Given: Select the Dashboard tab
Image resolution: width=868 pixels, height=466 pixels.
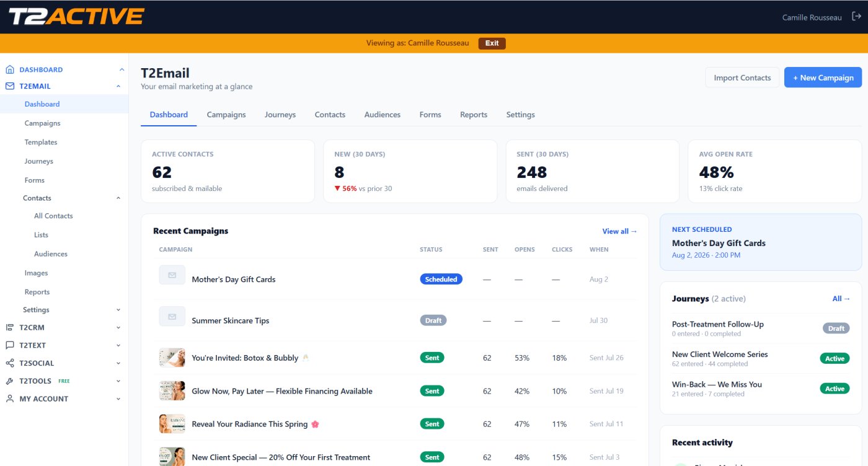Looking at the screenshot, I should click(169, 115).
